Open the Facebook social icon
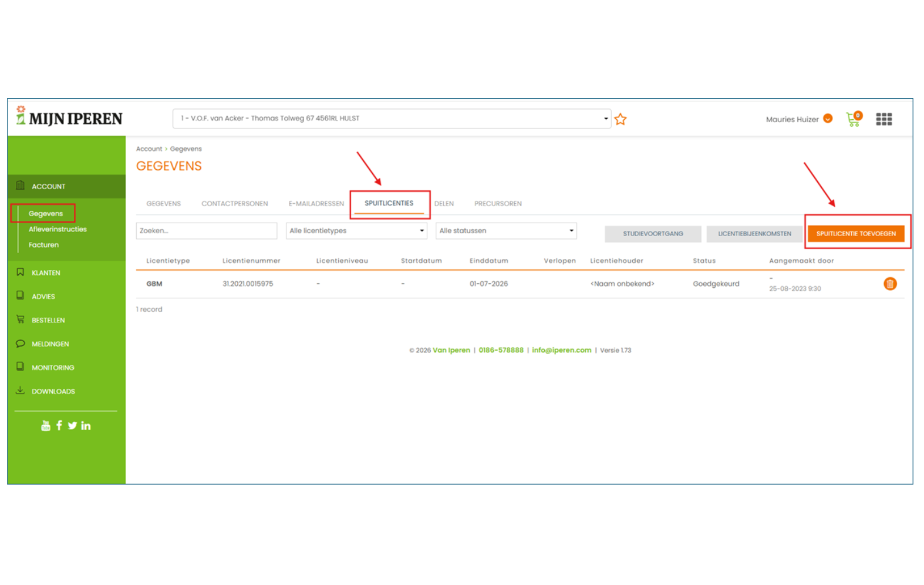 coord(59,425)
